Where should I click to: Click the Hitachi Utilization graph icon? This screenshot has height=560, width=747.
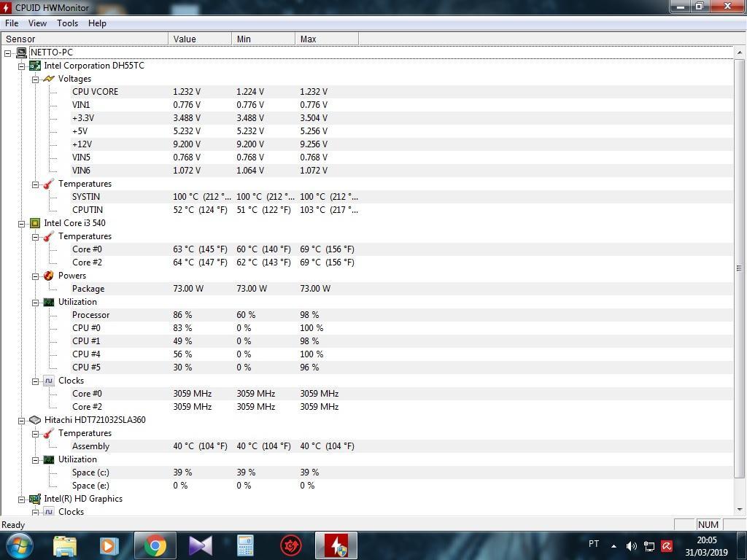[x=49, y=459]
